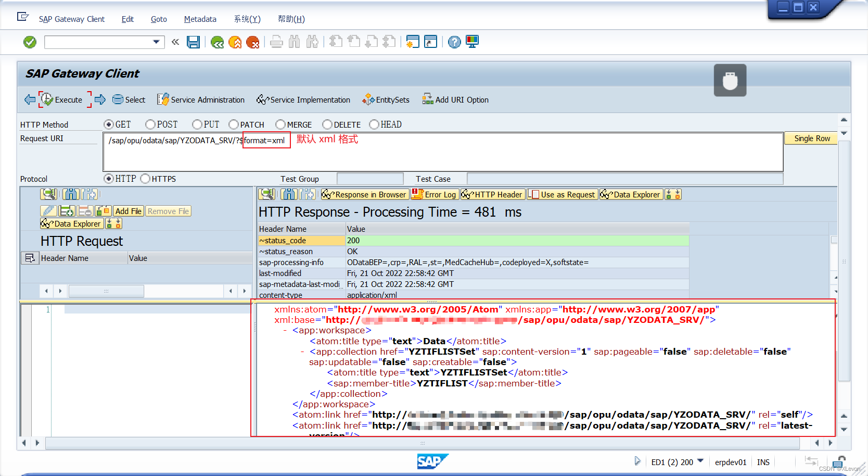Click the Test Group input field
The image size is (868, 476).
370,179
